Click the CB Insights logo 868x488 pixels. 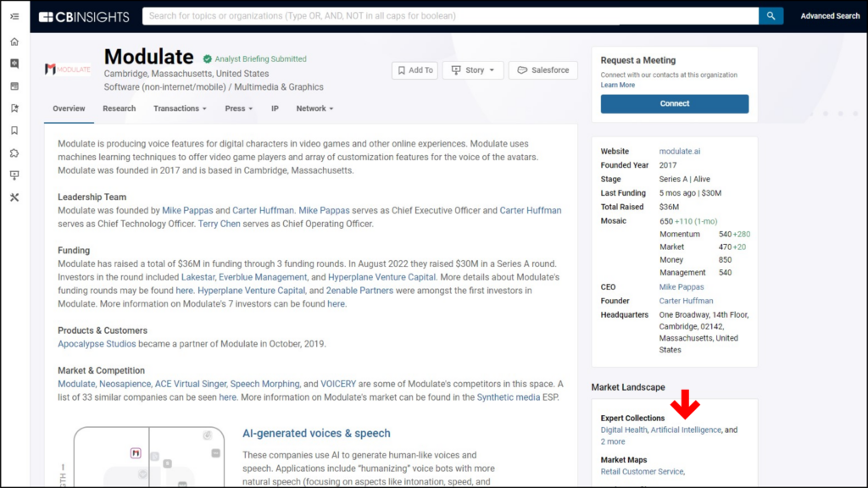coord(84,16)
